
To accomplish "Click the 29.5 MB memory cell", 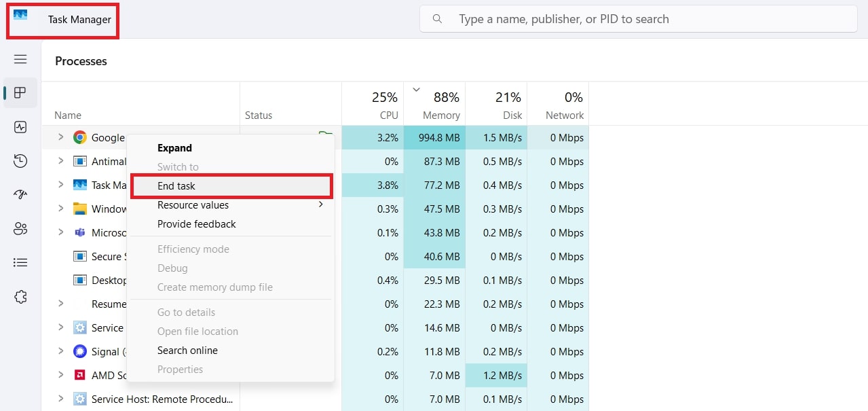I will pos(434,280).
